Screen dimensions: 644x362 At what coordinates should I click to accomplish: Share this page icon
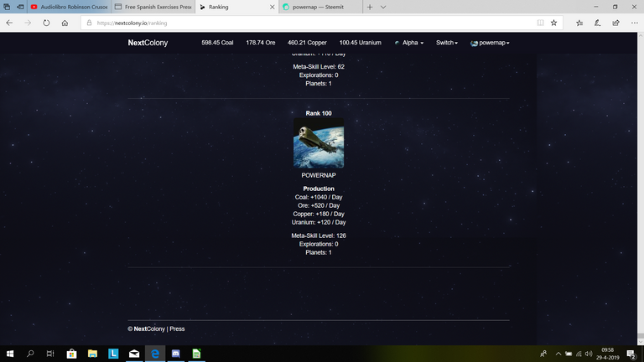pos(615,23)
